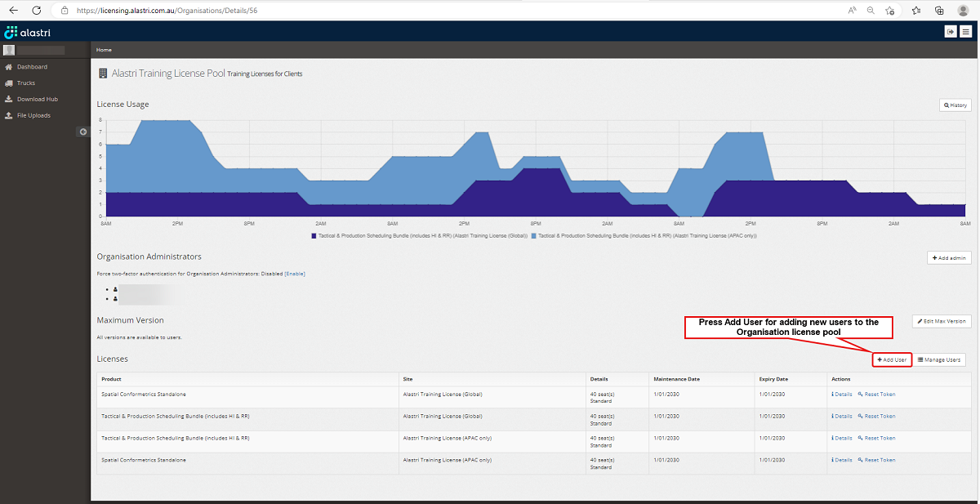Open File Uploads page
Screen dimensions: 980x504
[33, 116]
